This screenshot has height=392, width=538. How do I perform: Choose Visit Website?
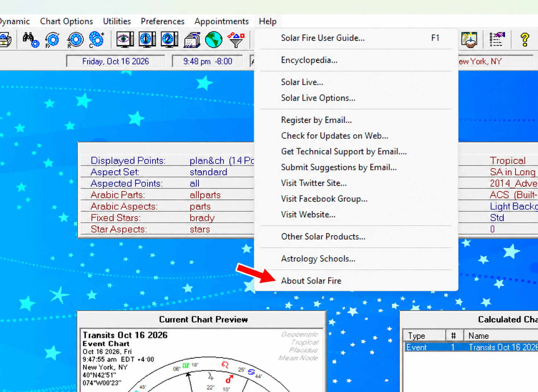coord(356,214)
